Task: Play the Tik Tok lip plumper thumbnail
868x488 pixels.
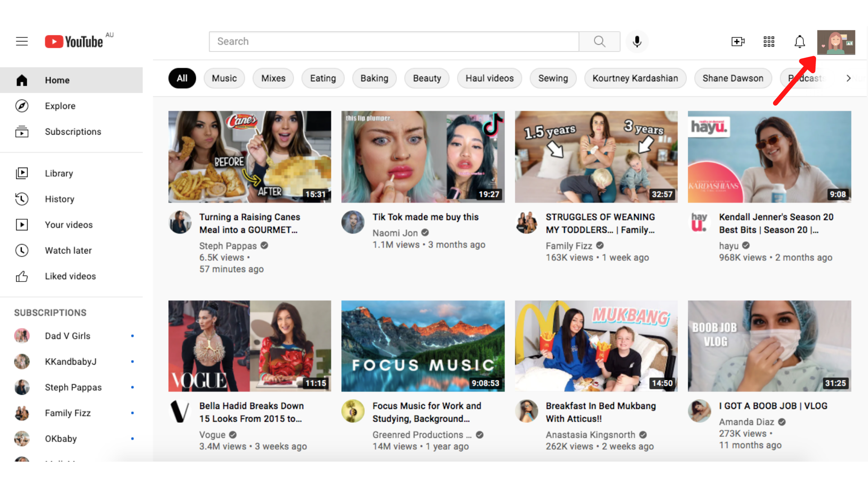Action: (x=423, y=157)
